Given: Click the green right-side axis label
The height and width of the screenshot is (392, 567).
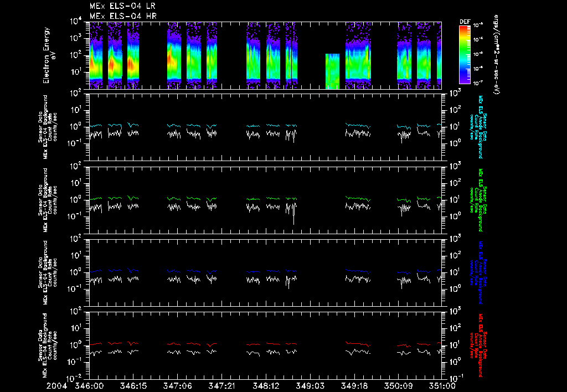Looking at the screenshot, I should point(478,200).
